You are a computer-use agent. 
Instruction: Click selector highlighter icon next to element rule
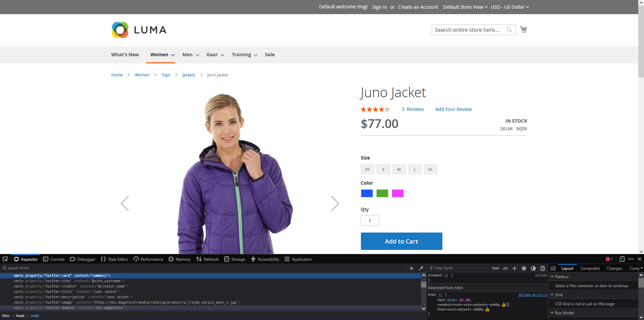446,275
